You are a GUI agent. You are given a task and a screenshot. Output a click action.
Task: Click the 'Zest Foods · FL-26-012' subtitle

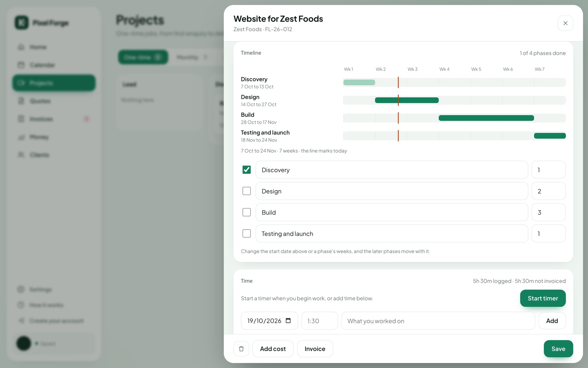(263, 29)
